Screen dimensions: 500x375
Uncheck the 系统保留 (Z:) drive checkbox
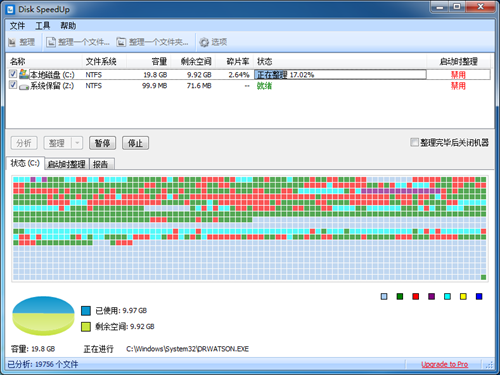[x=13, y=85]
